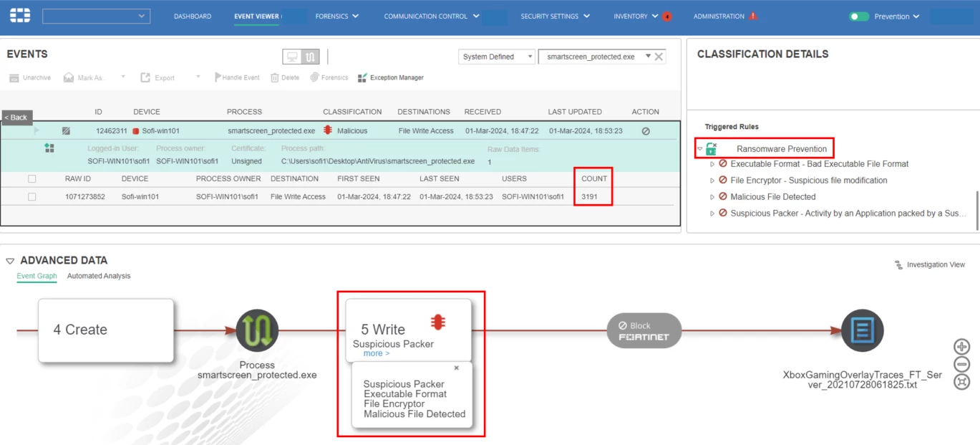980x445 pixels.
Task: Click the Handle Event button
Action: 237,77
